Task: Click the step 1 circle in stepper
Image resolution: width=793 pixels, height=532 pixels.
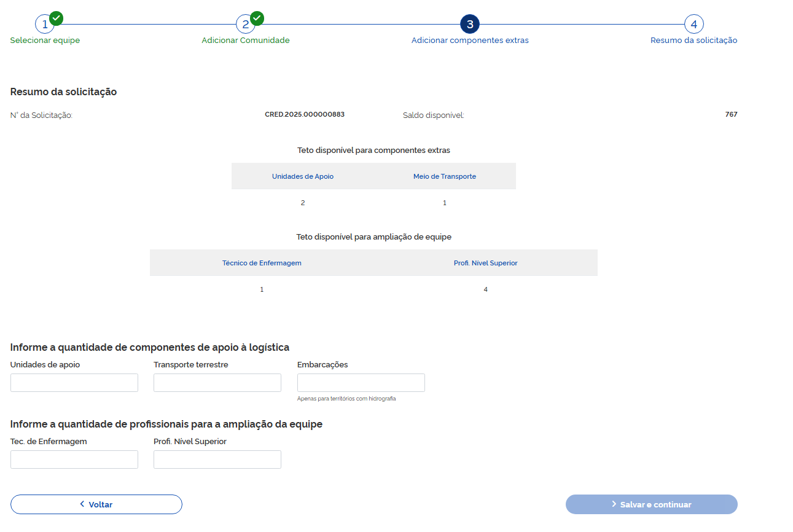Action: [44, 25]
